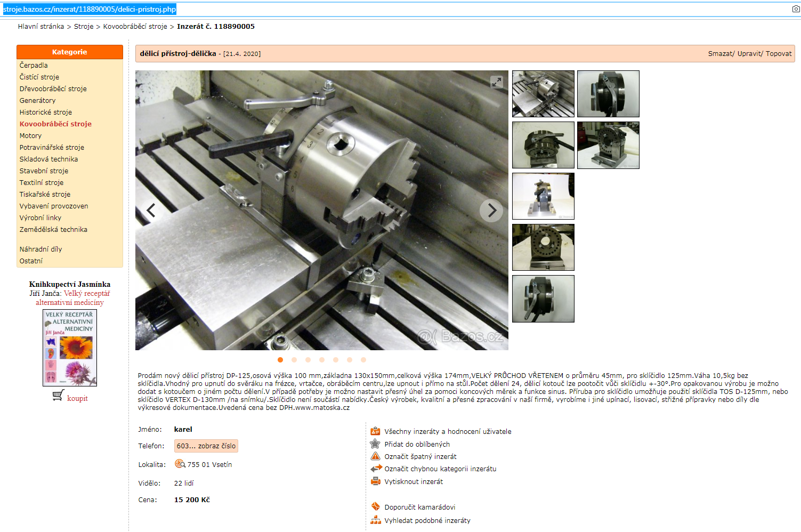Open the Kovoobráběcí stroje category in sidebar
Viewport: 801px width, 532px height.
[55, 124]
